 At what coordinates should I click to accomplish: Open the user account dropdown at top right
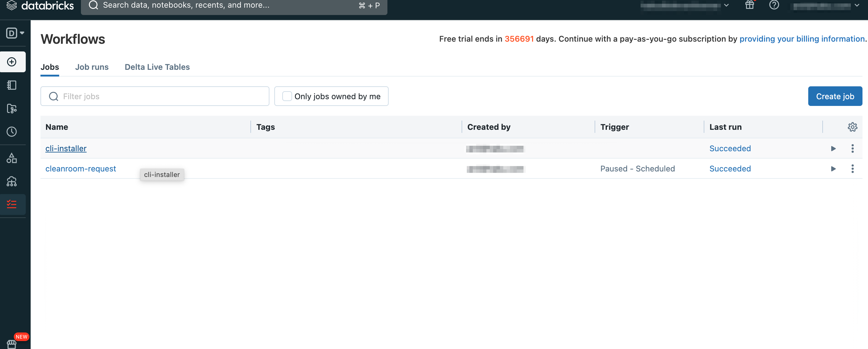coord(856,6)
